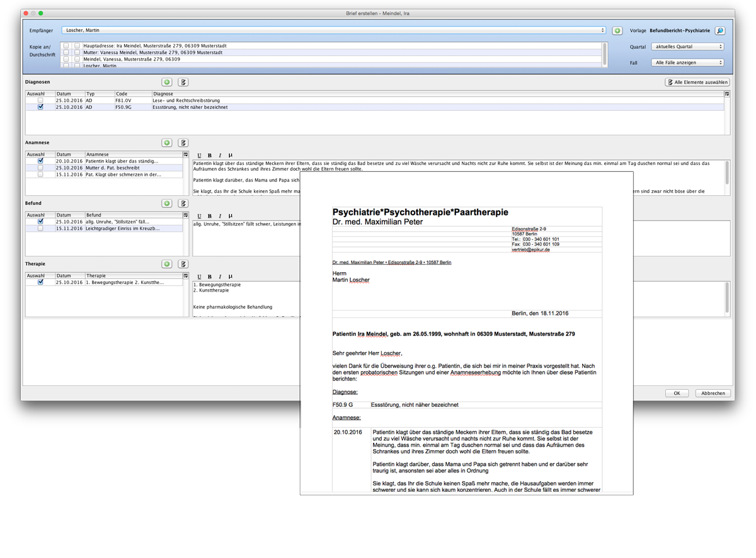
Task: Click scrollbar of the Kopie an address list
Action: pyautogui.click(x=605, y=55)
